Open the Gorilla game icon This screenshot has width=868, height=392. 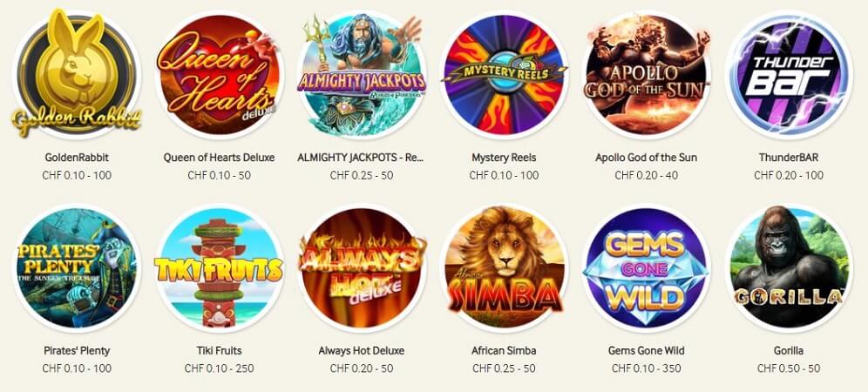[789, 268]
